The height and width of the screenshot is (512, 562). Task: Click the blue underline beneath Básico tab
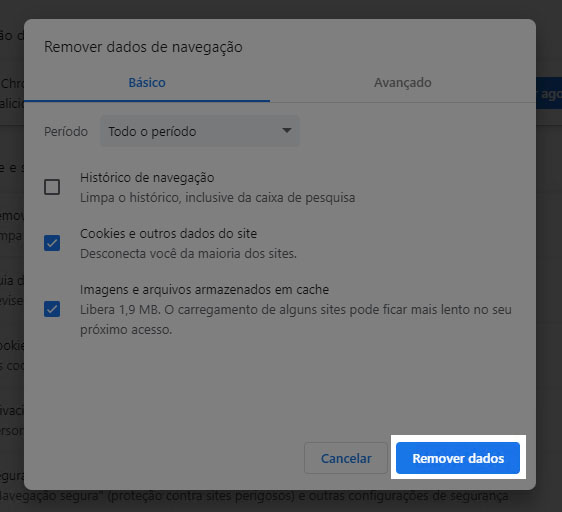coord(147,101)
